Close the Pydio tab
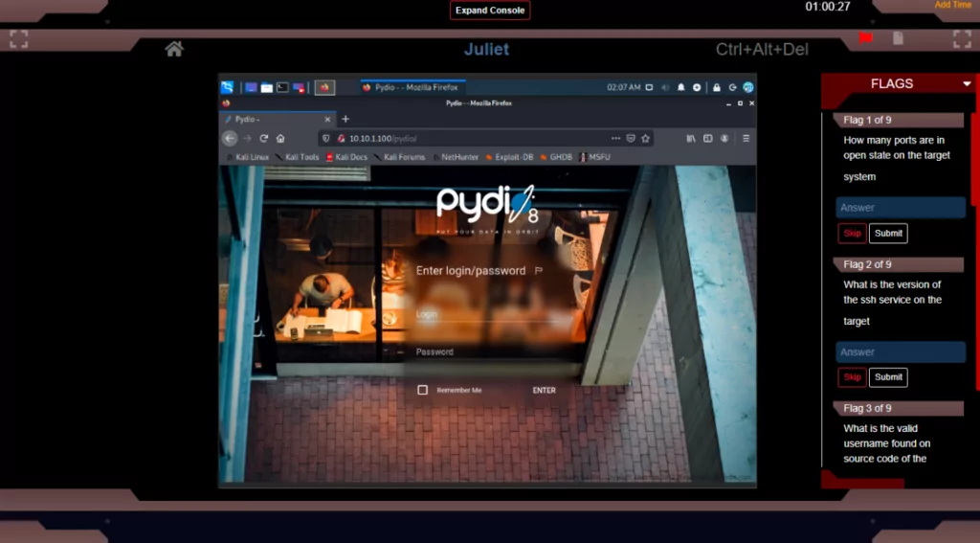Image resolution: width=980 pixels, height=543 pixels. (327, 119)
